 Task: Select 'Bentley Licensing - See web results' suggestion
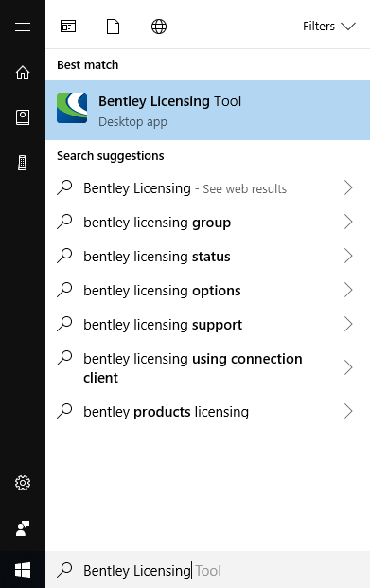(207, 188)
